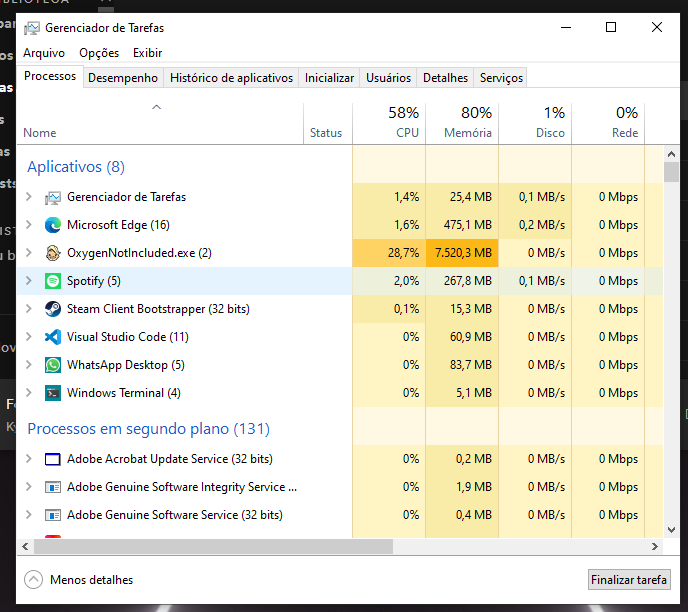Click the 475,1 MB memory cell

tap(462, 225)
